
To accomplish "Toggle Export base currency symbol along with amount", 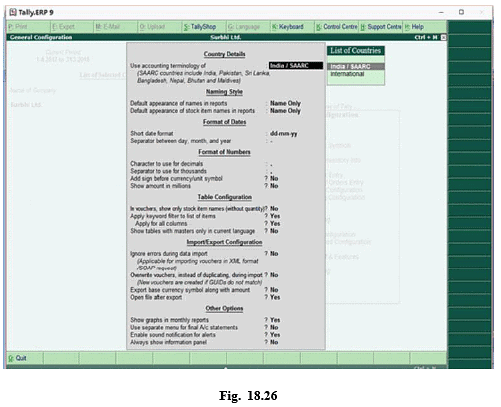I will click(x=274, y=290).
